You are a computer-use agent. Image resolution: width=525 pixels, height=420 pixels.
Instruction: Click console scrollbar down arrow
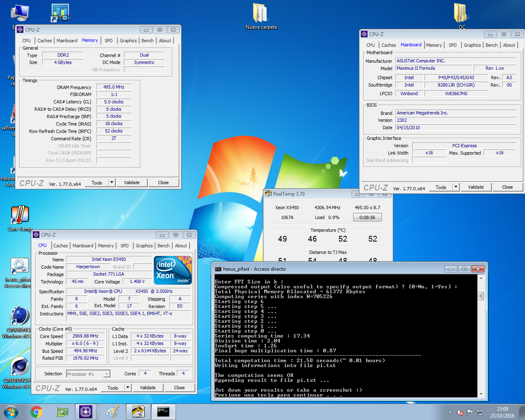(x=481, y=394)
